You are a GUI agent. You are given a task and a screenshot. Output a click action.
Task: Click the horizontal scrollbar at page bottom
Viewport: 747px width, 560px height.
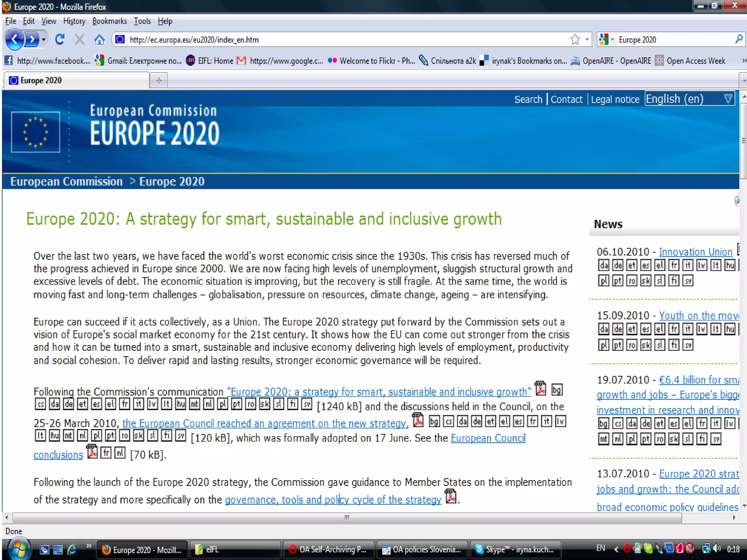click(x=347, y=517)
